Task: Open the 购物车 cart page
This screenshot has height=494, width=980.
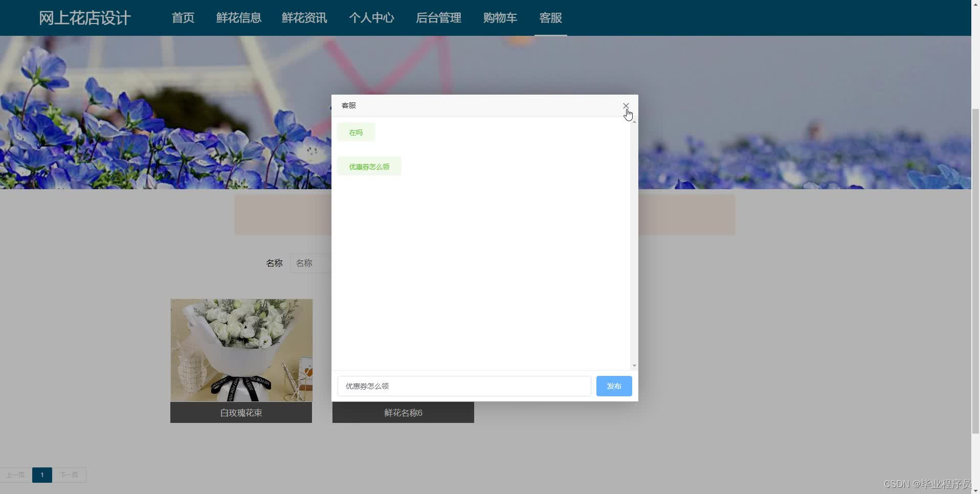Action: coord(500,18)
